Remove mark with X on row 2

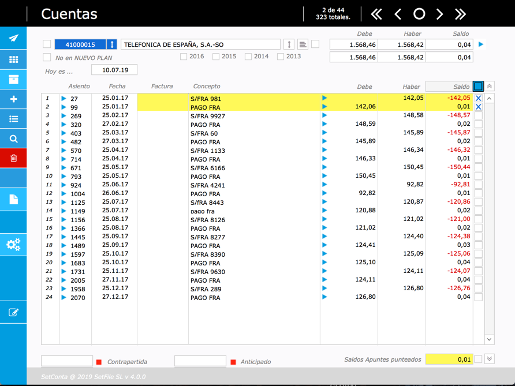click(x=478, y=107)
